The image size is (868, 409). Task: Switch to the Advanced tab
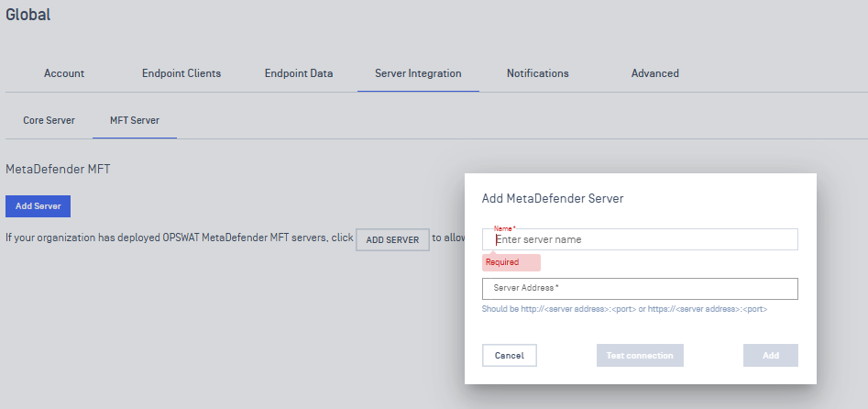[654, 73]
